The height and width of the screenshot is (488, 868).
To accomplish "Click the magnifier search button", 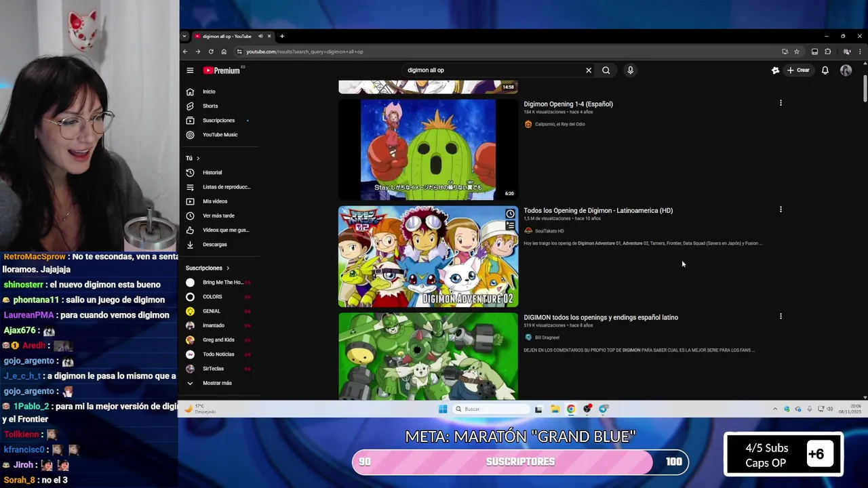I will coord(606,70).
